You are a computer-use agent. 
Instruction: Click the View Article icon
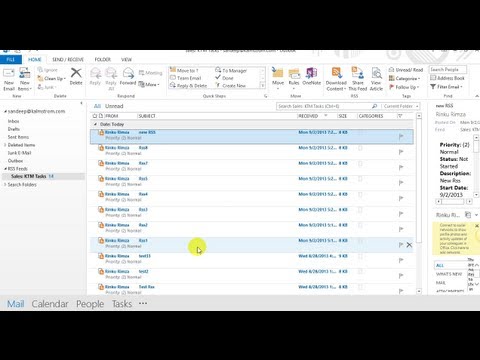coord(376,73)
